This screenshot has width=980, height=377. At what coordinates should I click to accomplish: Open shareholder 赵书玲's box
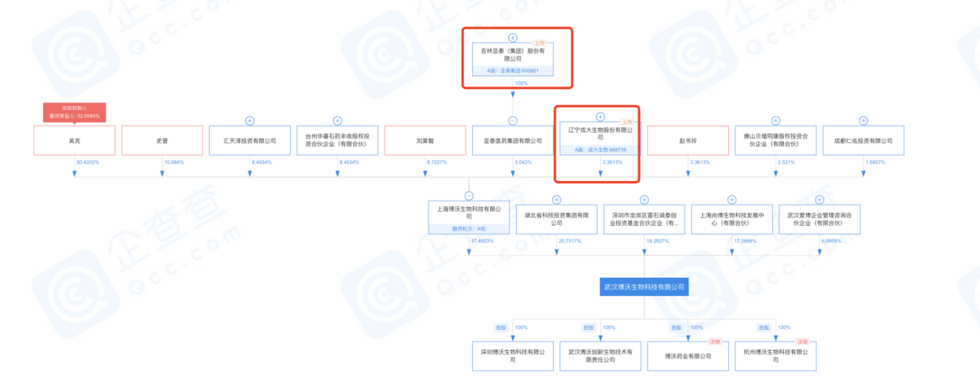pos(688,140)
